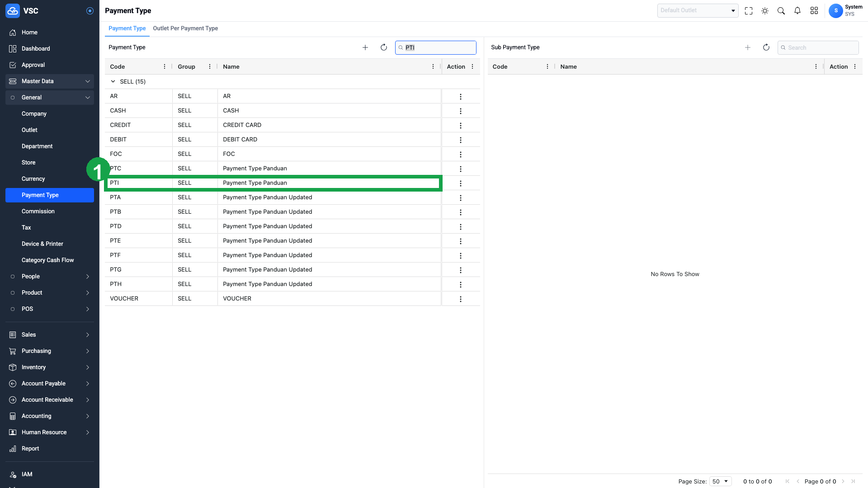This screenshot has height=488, width=868.
Task: Expand the Purchasing menu
Action: tap(50, 351)
